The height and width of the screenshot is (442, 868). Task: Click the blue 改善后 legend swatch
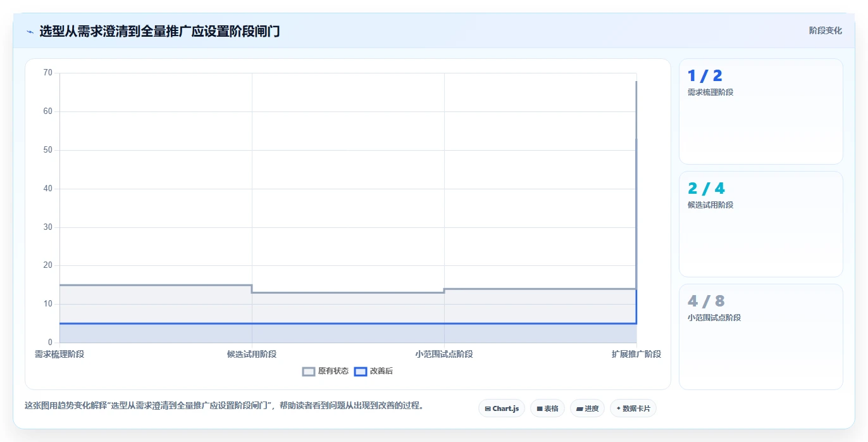point(361,372)
